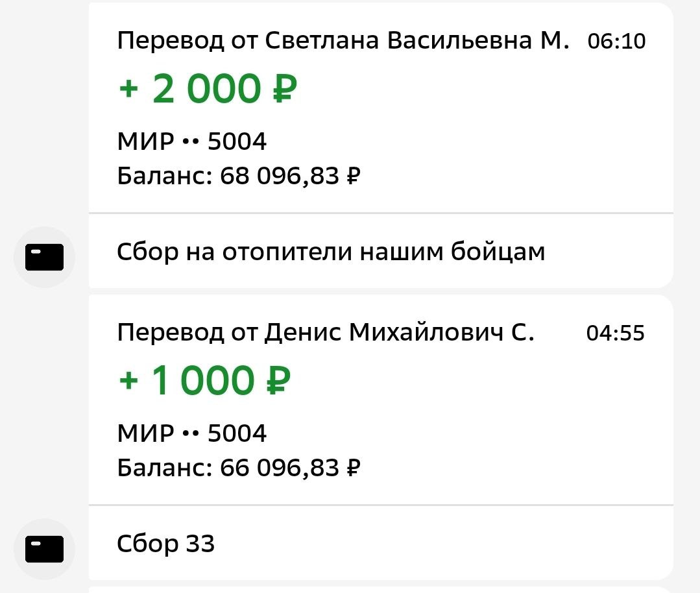Viewport: 700px width, 593px height.
Task: Select the 06:10 timestamp
Action: 616,42
